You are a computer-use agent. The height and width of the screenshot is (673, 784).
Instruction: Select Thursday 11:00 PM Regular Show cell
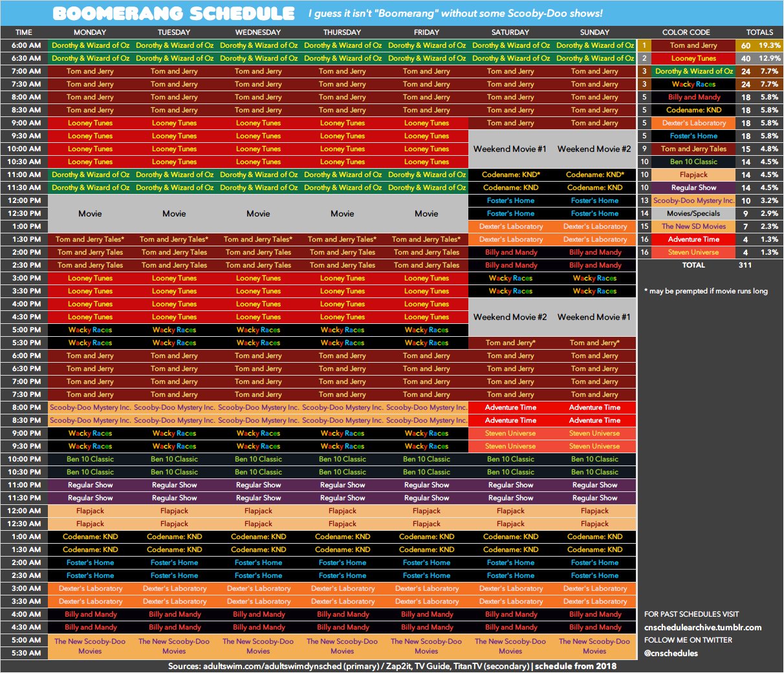coord(342,485)
